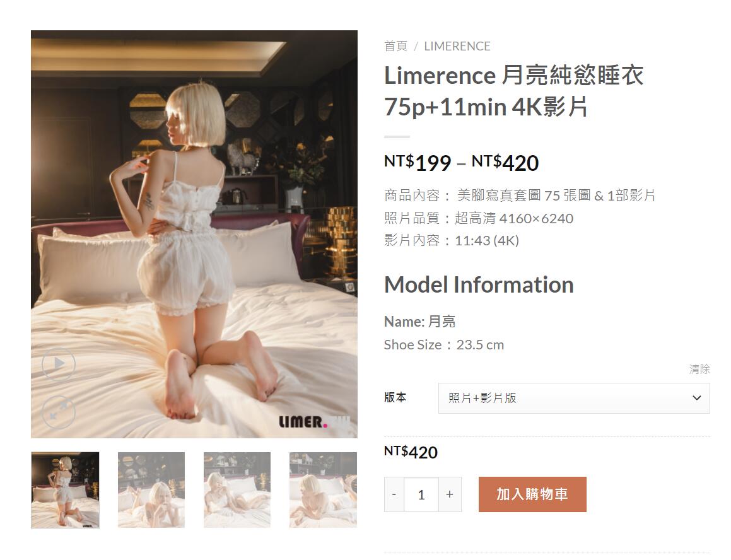Image resolution: width=731 pixels, height=560 pixels.
Task: Expand the 版本 dropdown chevron arrow
Action: point(696,398)
